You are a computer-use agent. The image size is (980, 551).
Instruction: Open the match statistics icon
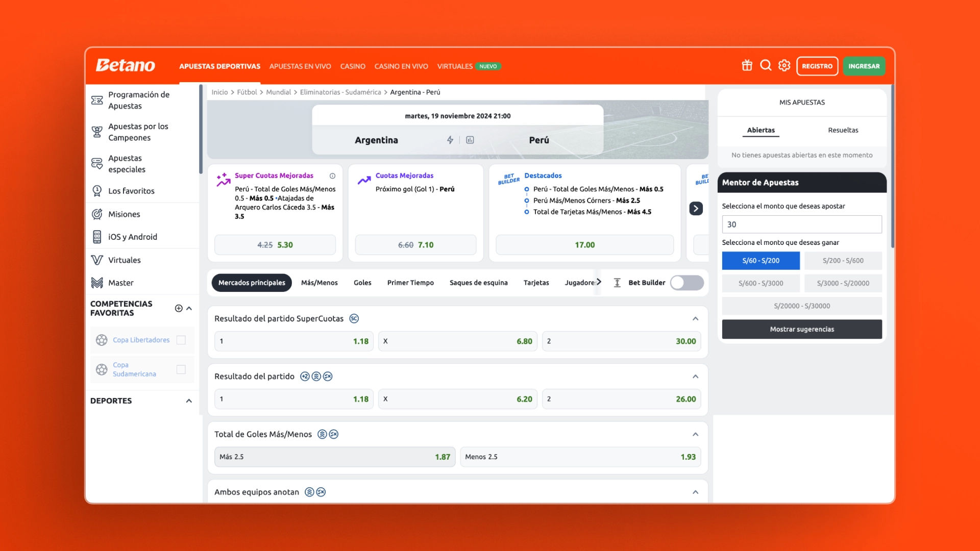click(470, 140)
